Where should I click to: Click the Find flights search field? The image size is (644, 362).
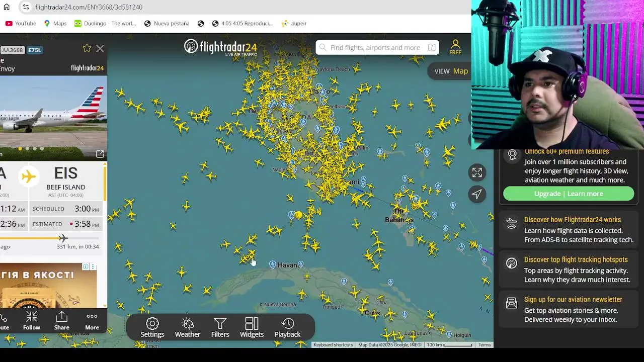377,47
